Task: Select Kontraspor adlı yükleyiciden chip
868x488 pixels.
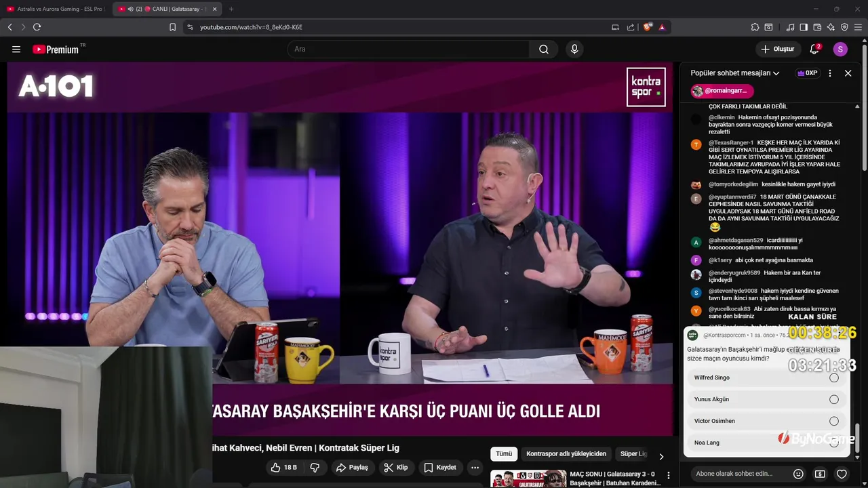Action: point(566,453)
